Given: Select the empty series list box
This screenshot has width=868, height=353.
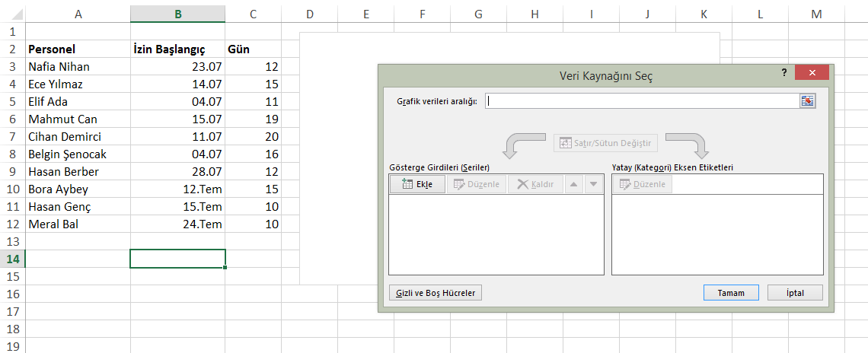Looking at the screenshot, I should click(496, 234).
